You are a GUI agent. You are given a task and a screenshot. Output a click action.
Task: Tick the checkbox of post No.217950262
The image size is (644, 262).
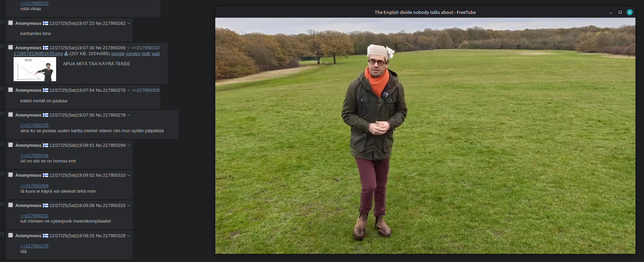[11, 23]
